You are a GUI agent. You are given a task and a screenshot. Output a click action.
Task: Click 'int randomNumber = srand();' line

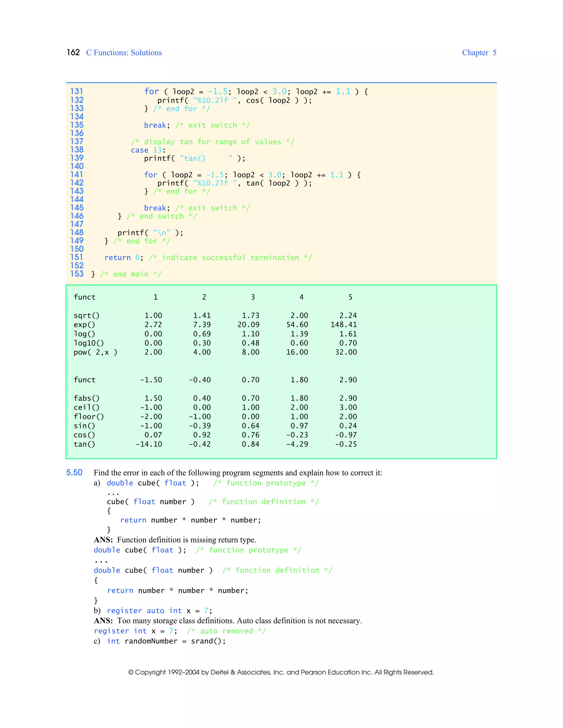coord(166,641)
